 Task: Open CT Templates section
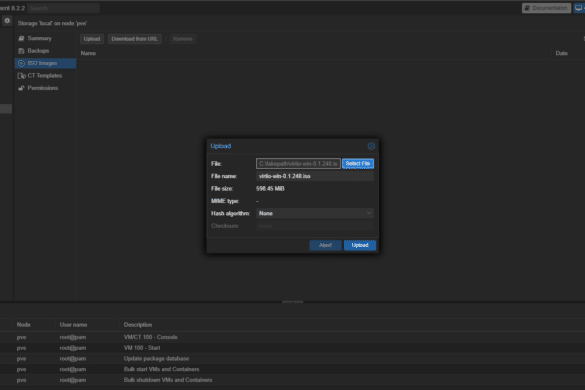tap(45, 75)
